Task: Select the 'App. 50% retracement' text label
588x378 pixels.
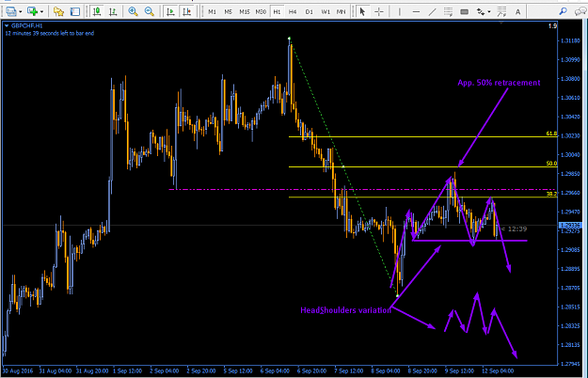Action: pos(499,83)
